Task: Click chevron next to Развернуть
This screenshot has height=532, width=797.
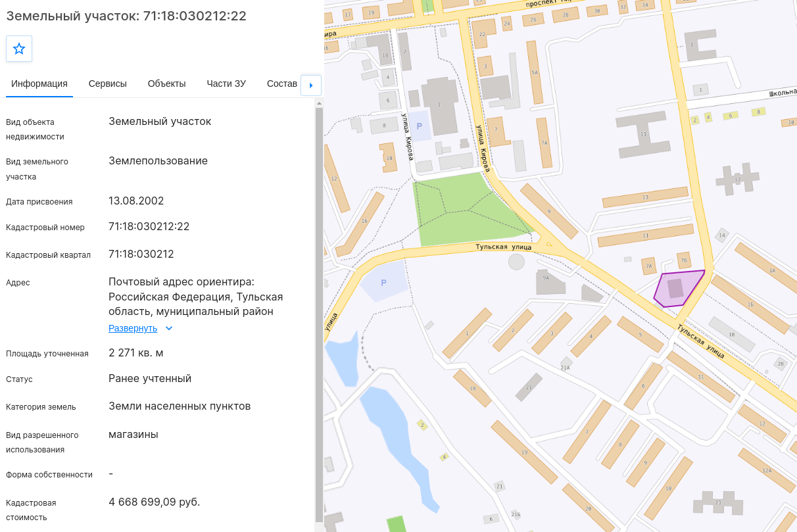Action: coord(169,328)
